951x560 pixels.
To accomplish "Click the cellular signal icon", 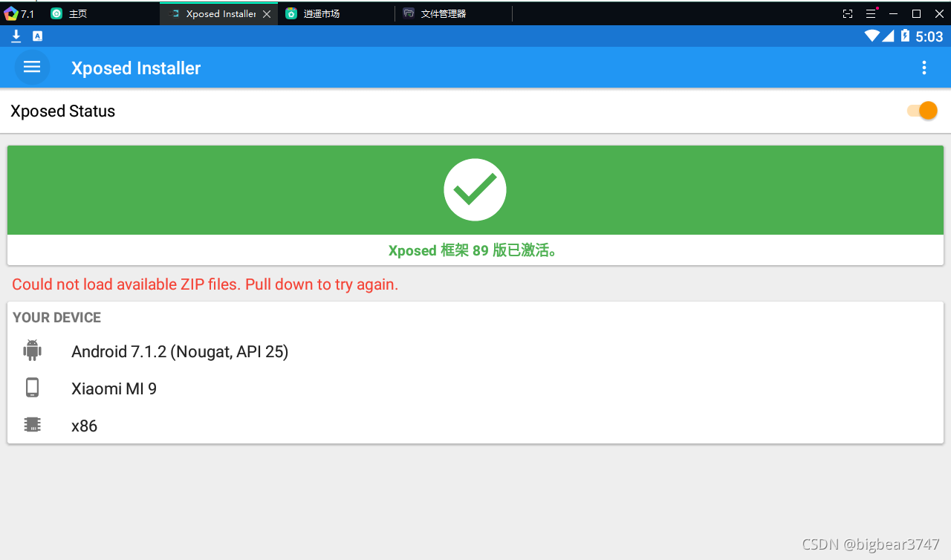I will pos(888,36).
